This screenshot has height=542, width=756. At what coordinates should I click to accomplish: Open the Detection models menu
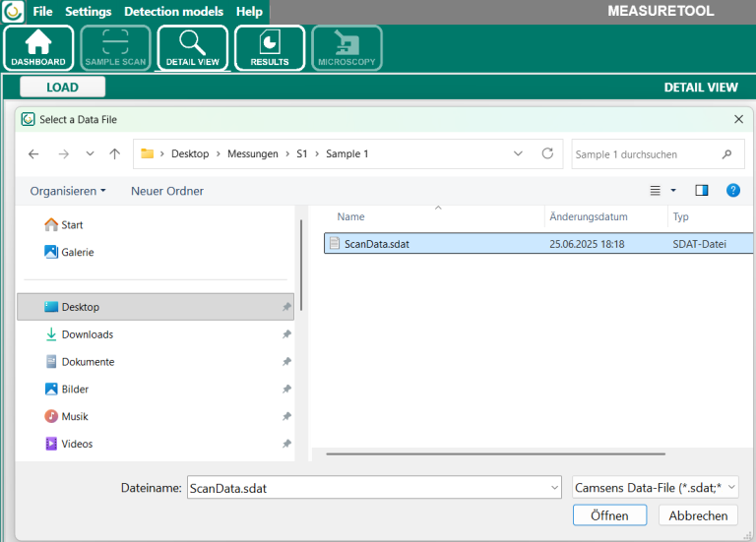pos(173,12)
